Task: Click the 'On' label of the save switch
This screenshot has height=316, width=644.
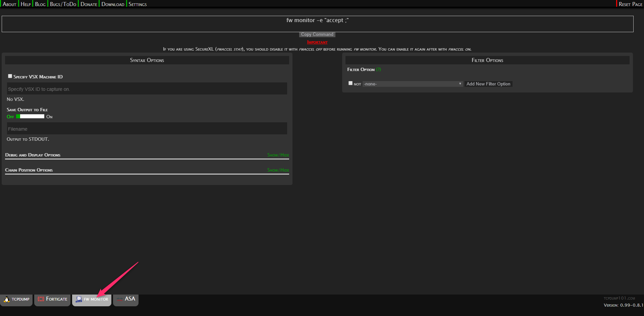Action: tap(49, 117)
